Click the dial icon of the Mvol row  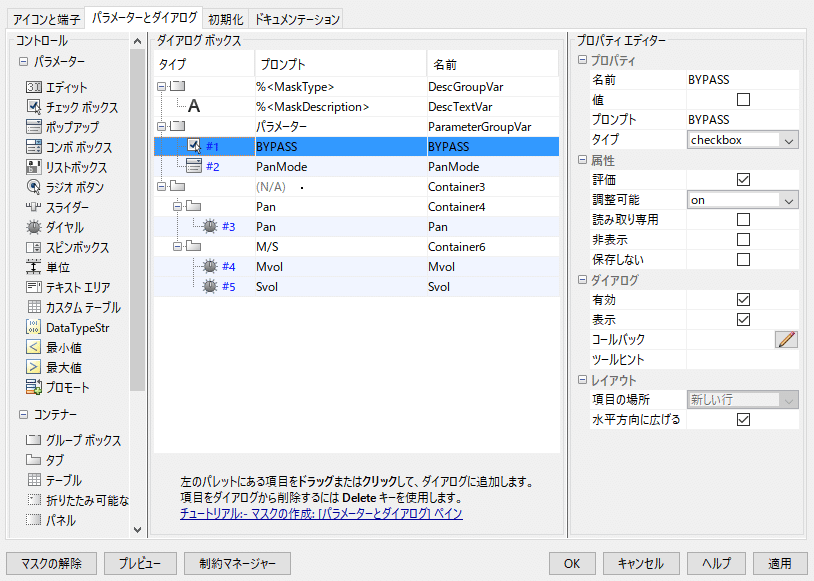point(210,267)
